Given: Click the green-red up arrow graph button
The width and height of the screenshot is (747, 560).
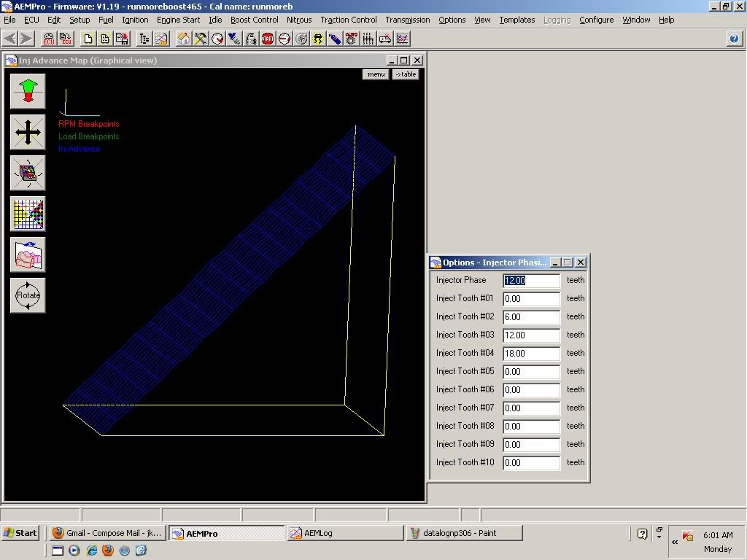Looking at the screenshot, I should click(28, 91).
